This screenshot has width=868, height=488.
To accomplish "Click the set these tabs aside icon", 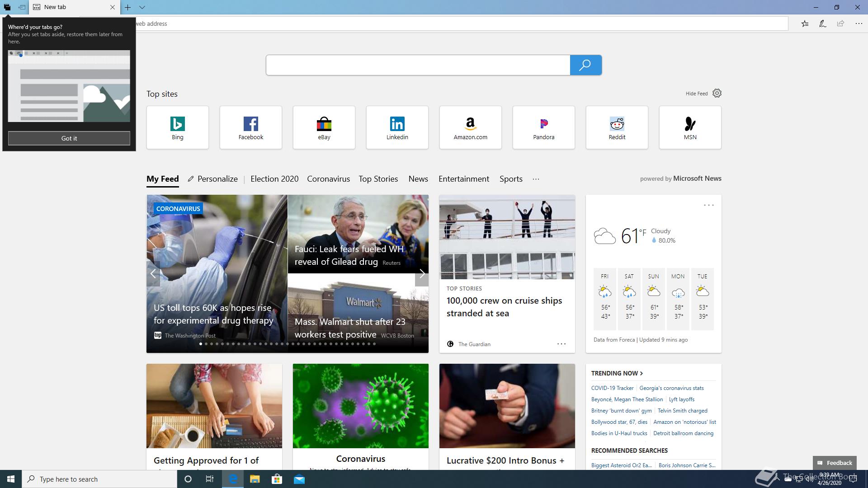I will click(22, 7).
